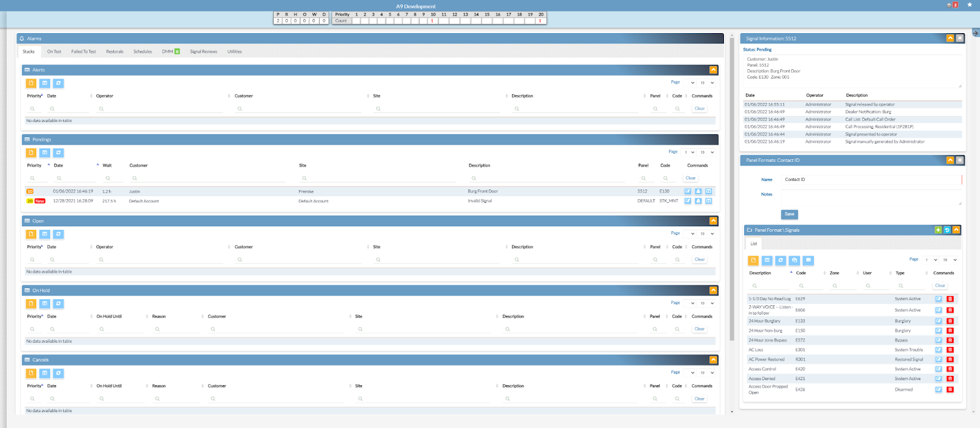Collapse the Alerts section
980x428 pixels.
tap(713, 70)
